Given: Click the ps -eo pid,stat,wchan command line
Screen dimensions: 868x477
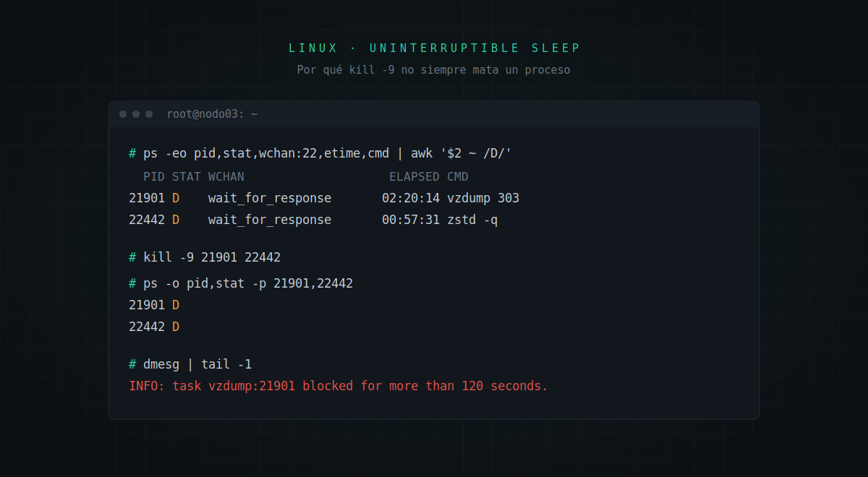Looking at the screenshot, I should coord(320,153).
